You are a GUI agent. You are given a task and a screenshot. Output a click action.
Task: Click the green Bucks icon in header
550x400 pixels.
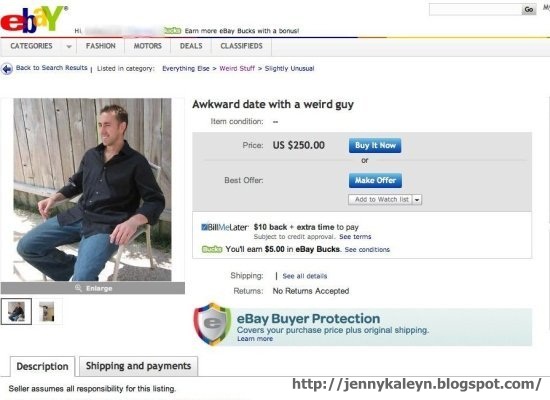tap(173, 31)
